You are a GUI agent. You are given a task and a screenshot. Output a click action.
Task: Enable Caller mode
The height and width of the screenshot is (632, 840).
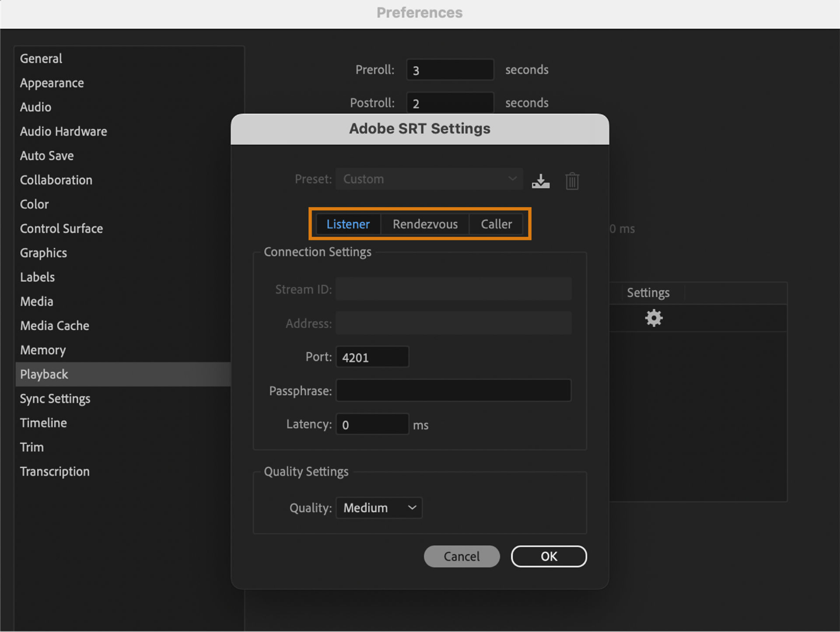click(496, 224)
